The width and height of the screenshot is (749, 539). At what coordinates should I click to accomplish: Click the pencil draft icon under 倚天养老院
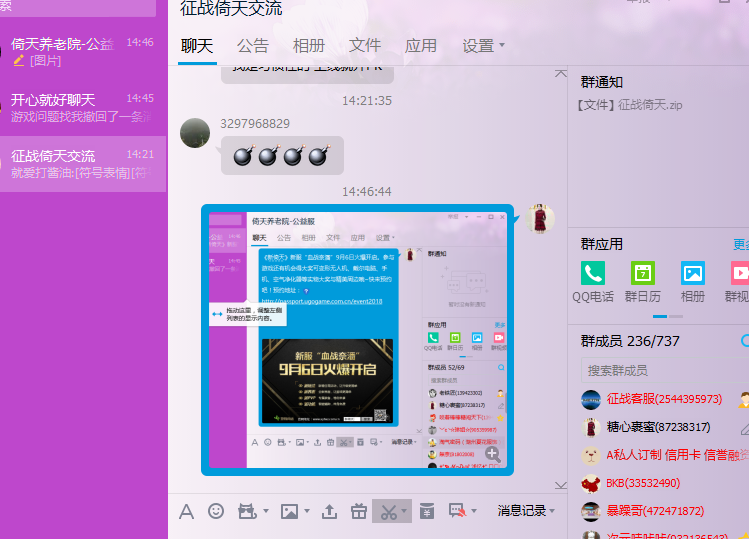(x=19, y=60)
